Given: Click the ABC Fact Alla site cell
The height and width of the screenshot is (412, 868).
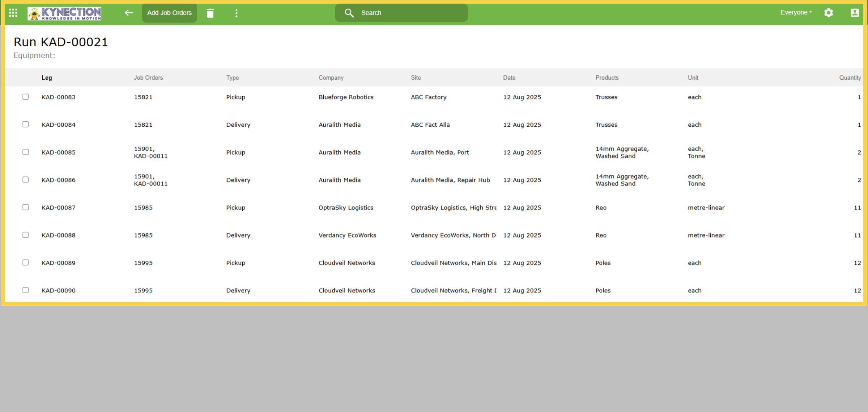Looking at the screenshot, I should tap(430, 125).
